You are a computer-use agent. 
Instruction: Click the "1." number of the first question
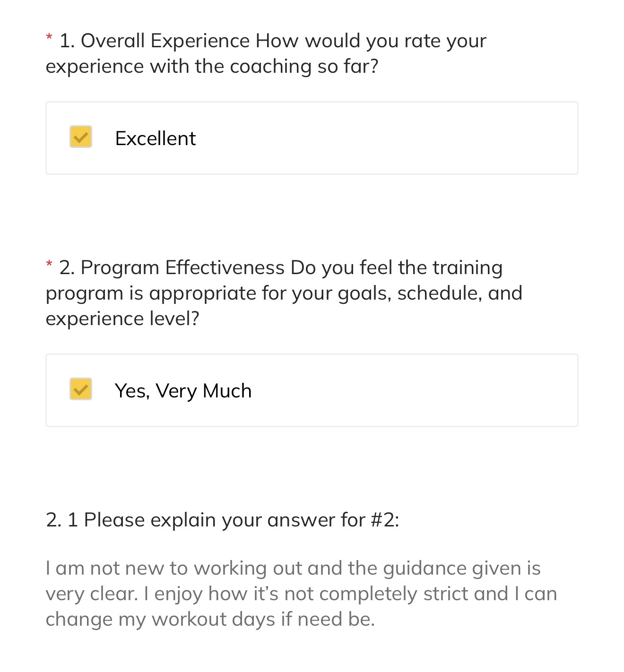click(x=67, y=41)
